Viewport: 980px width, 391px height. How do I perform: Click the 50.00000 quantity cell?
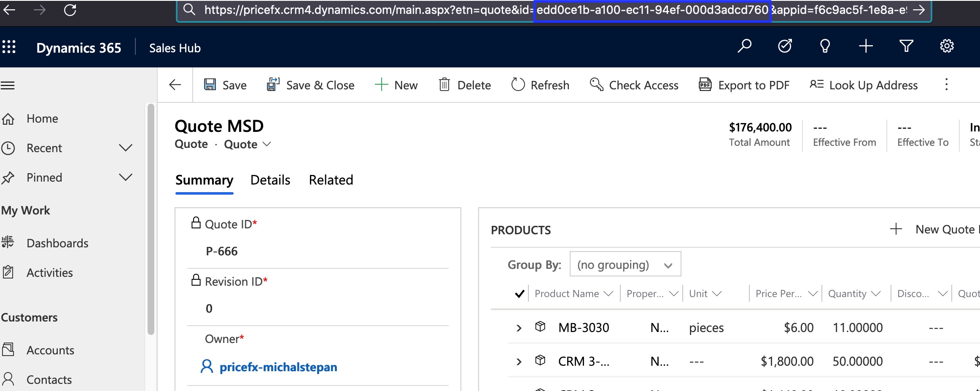[858, 362]
